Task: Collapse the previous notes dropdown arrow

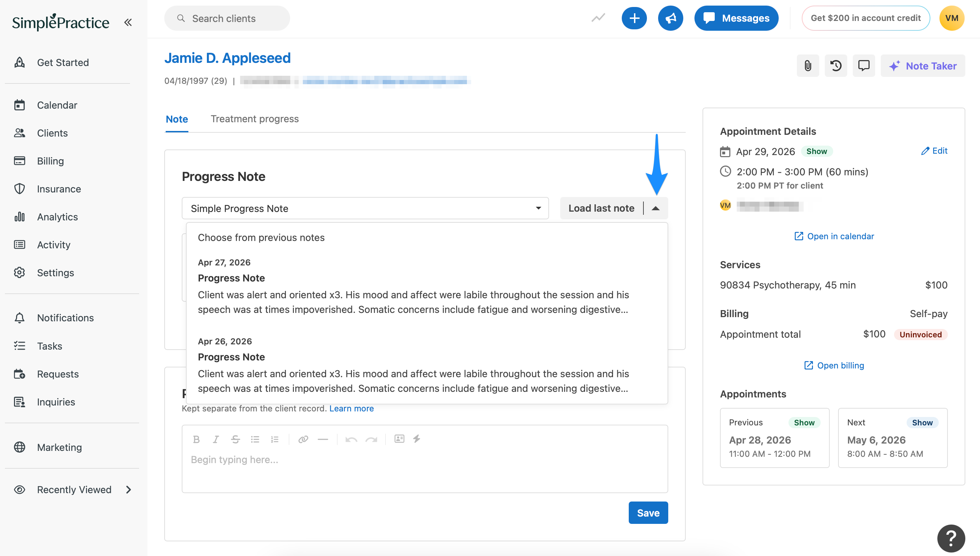Action: [656, 208]
